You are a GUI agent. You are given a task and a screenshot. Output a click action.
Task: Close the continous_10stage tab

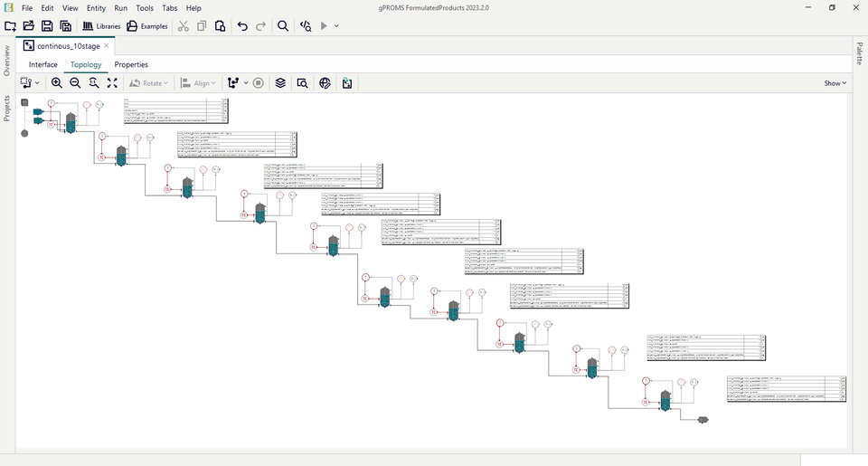(107, 45)
